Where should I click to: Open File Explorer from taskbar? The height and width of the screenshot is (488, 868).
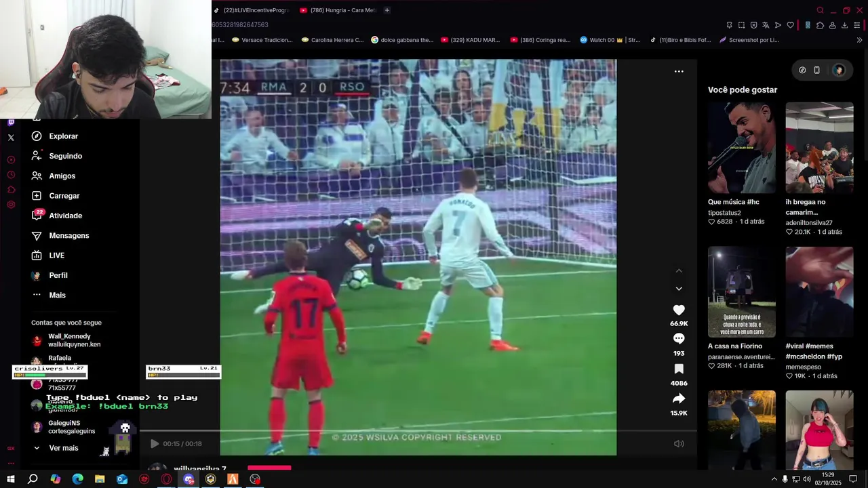[x=100, y=479]
